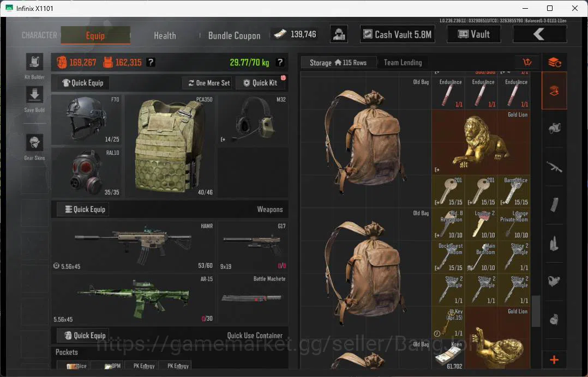Click the Lounge Private Room key
Viewport: 588px width, 377px height.
coord(514,223)
